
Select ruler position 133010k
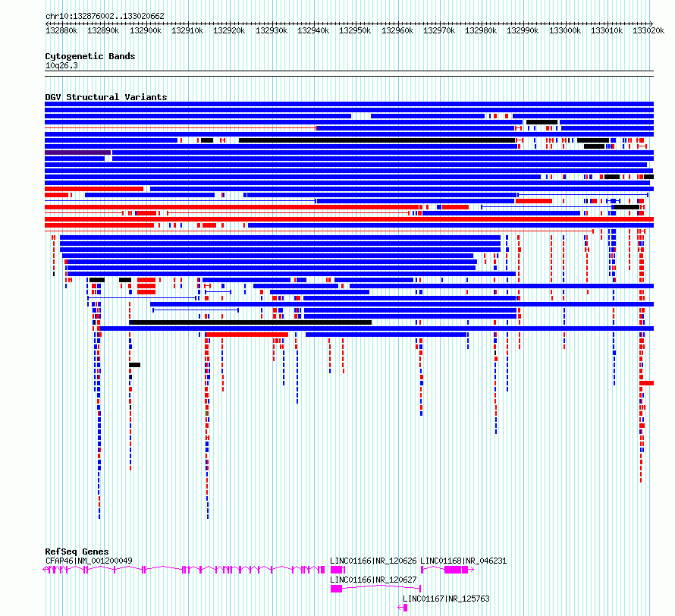pos(607,30)
